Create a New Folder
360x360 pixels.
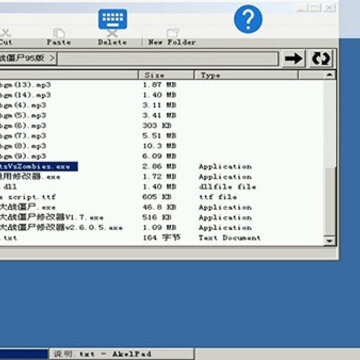click(172, 37)
